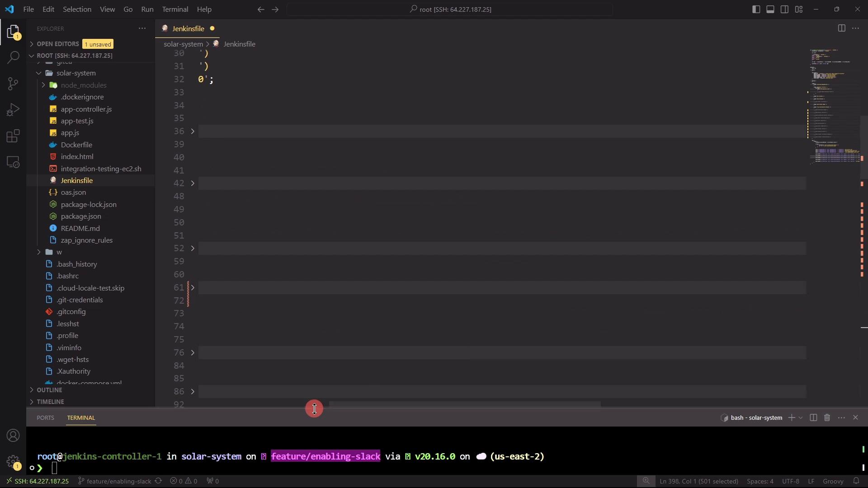The width and height of the screenshot is (868, 488).
Task: Click the Groovy language mode indicator
Action: click(x=833, y=481)
